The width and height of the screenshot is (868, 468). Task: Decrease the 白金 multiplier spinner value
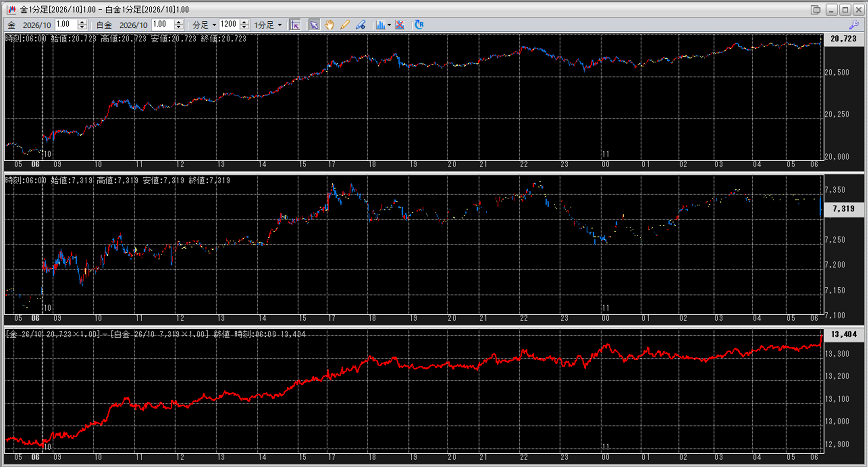(x=179, y=28)
